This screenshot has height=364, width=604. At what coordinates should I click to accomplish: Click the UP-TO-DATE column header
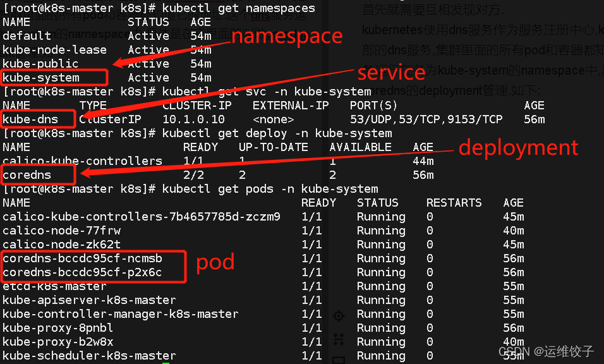274,147
